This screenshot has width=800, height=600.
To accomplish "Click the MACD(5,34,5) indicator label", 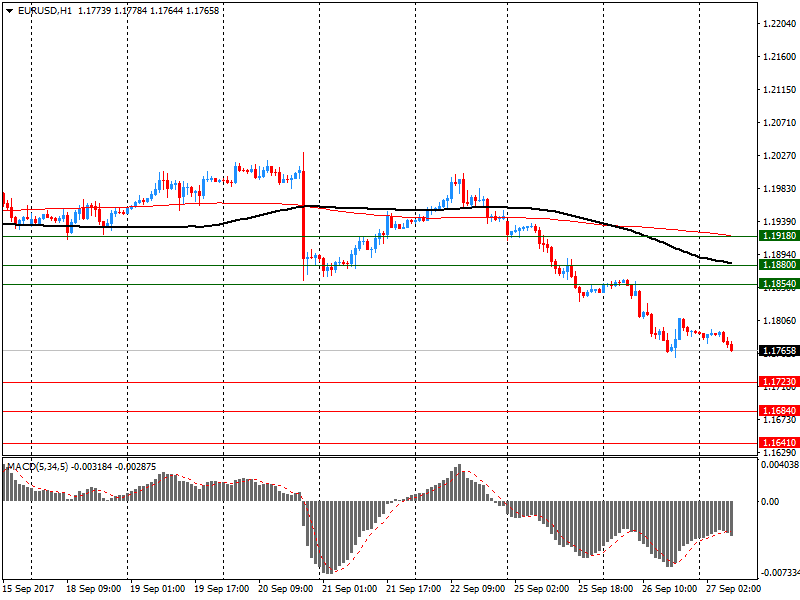I will [37, 467].
